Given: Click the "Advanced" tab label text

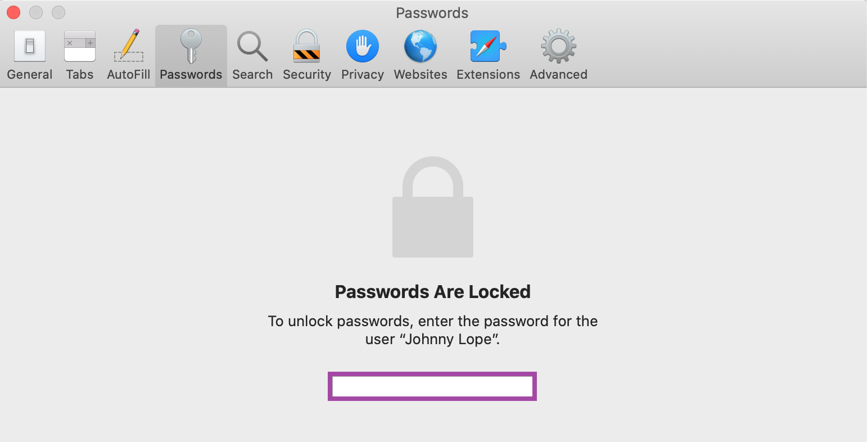Looking at the screenshot, I should coord(558,74).
